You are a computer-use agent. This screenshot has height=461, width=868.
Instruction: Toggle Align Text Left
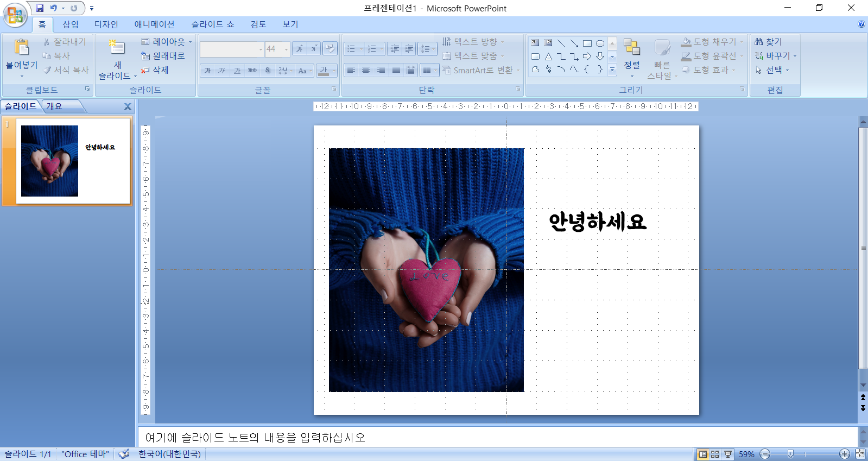351,70
